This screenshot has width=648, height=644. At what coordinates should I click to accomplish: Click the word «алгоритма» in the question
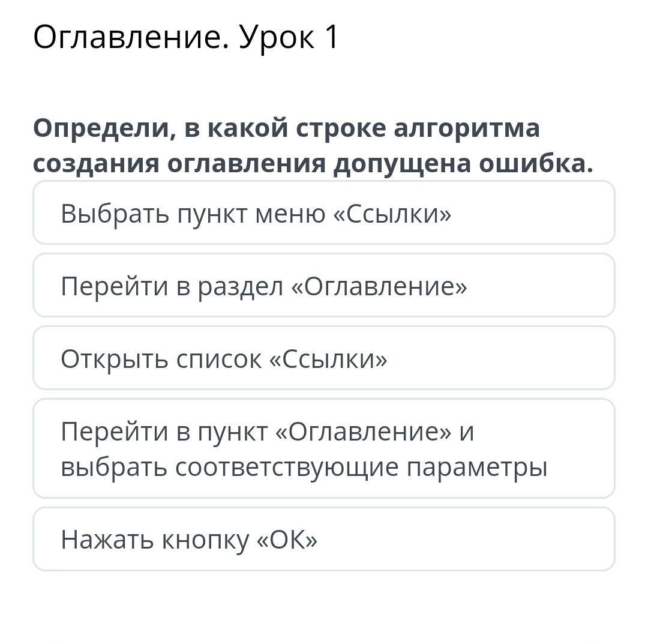coord(467,128)
